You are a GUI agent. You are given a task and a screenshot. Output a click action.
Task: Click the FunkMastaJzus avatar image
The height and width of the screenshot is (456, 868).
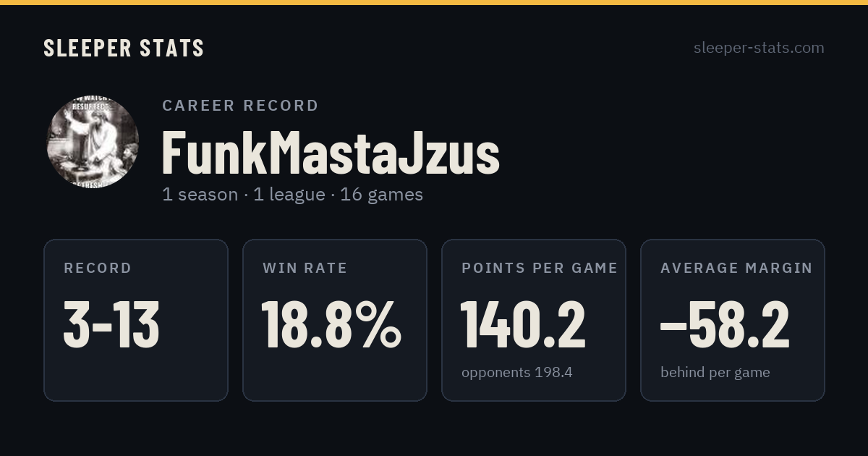tap(93, 142)
